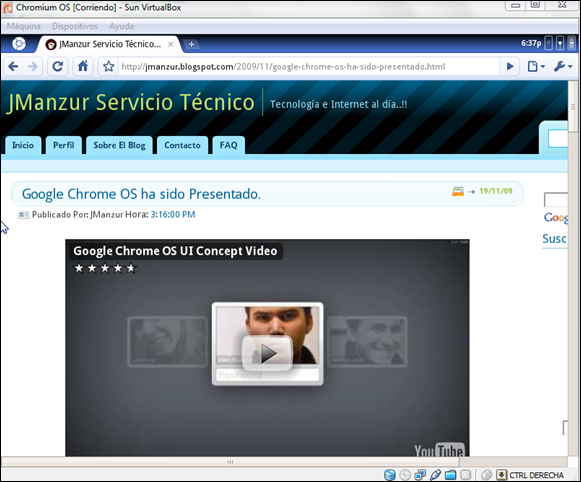Viewport: 581px width, 482px height.
Task: Click the VirtualBox shared folders status icon
Action: pyautogui.click(x=451, y=475)
